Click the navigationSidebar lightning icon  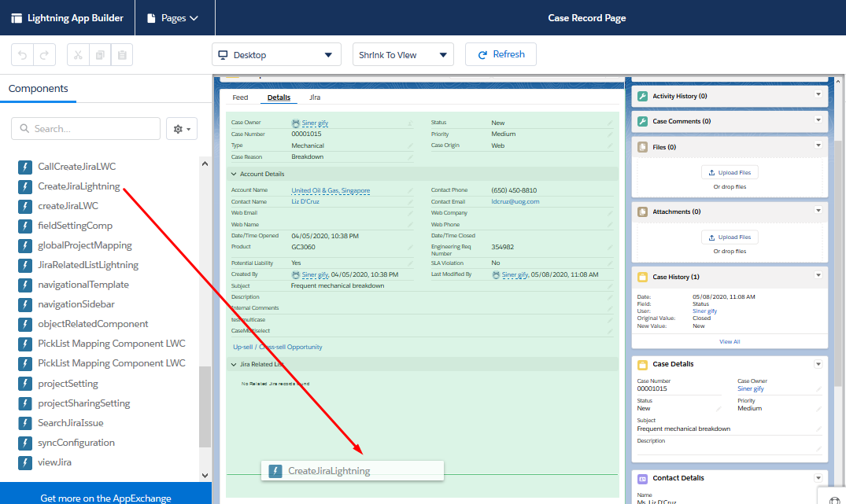click(x=25, y=304)
